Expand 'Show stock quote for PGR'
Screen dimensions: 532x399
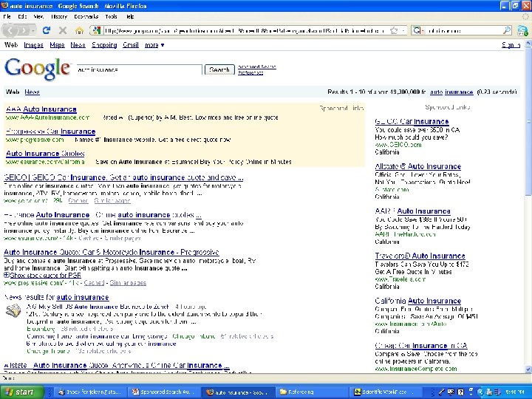coord(42,275)
